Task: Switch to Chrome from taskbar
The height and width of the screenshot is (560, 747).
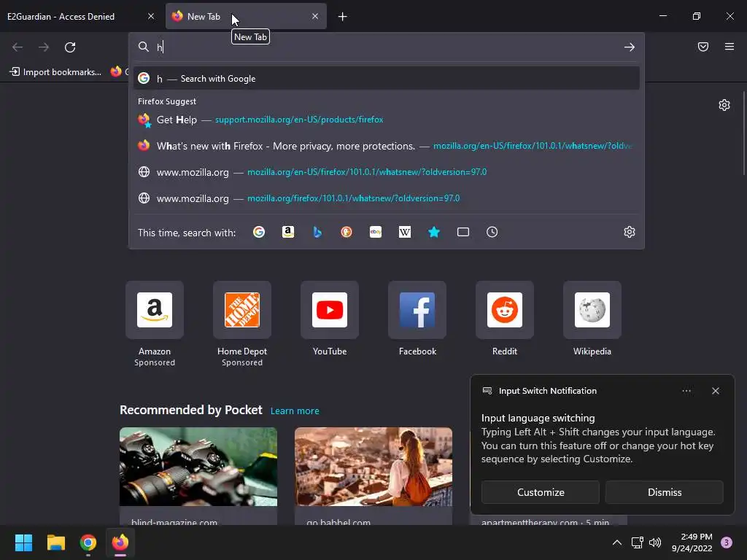Action: coord(88,542)
